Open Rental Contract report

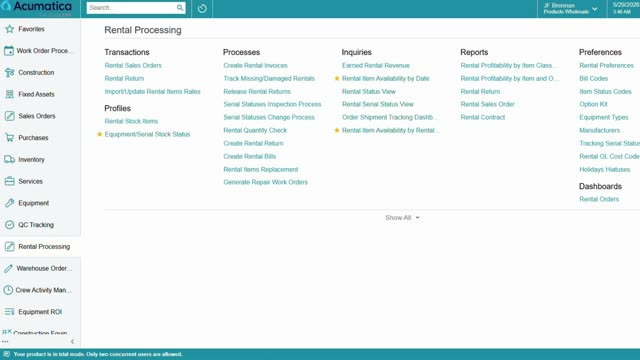pyautogui.click(x=483, y=117)
